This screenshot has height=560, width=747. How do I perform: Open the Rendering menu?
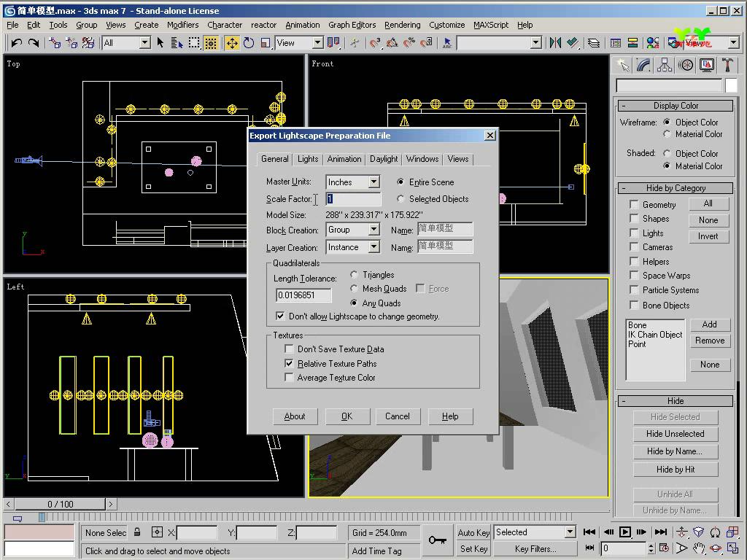click(x=403, y=25)
